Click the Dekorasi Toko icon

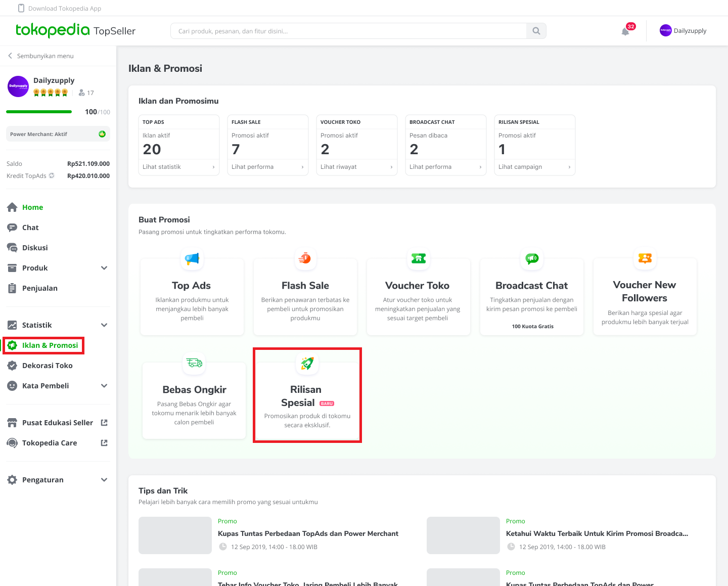pyautogui.click(x=12, y=366)
